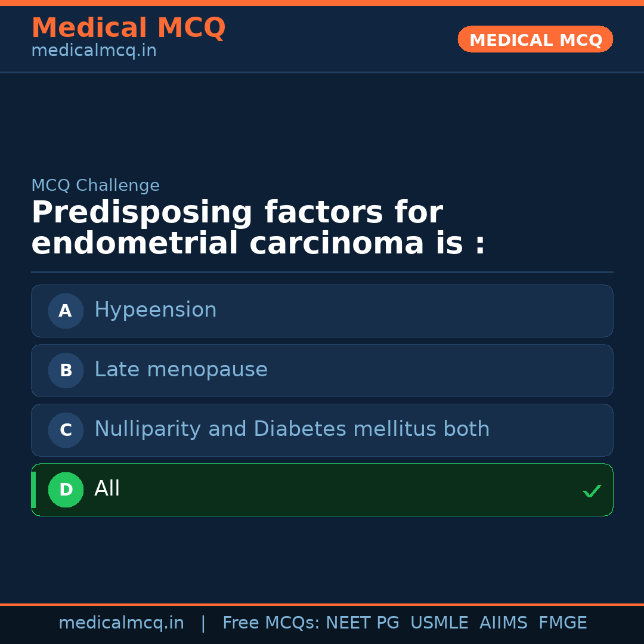Click the endometrial carcinoma question heading
The width and height of the screenshot is (644, 644).
click(x=258, y=228)
